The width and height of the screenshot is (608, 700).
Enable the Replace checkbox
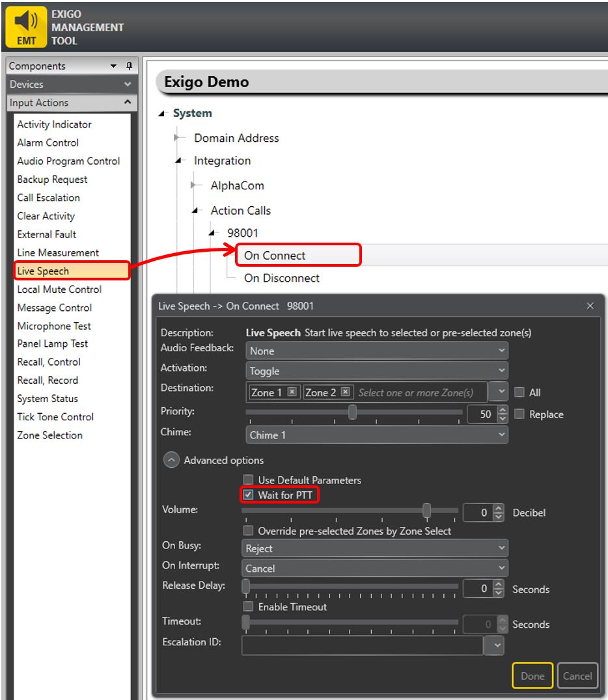519,414
